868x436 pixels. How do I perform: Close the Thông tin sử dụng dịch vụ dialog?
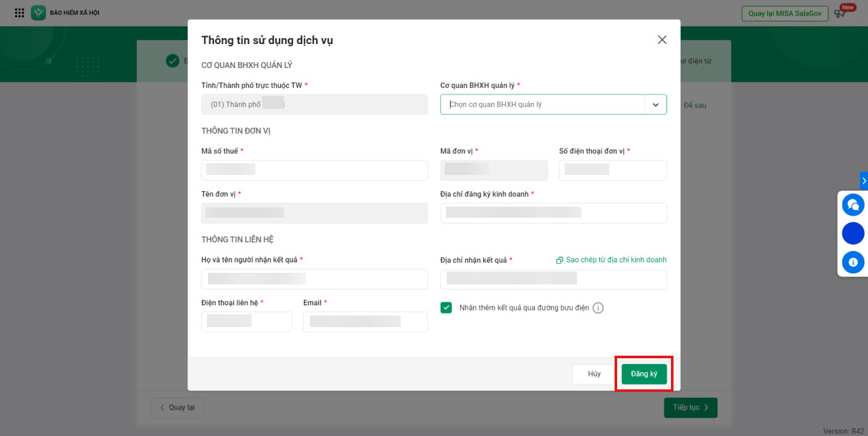[x=662, y=40]
